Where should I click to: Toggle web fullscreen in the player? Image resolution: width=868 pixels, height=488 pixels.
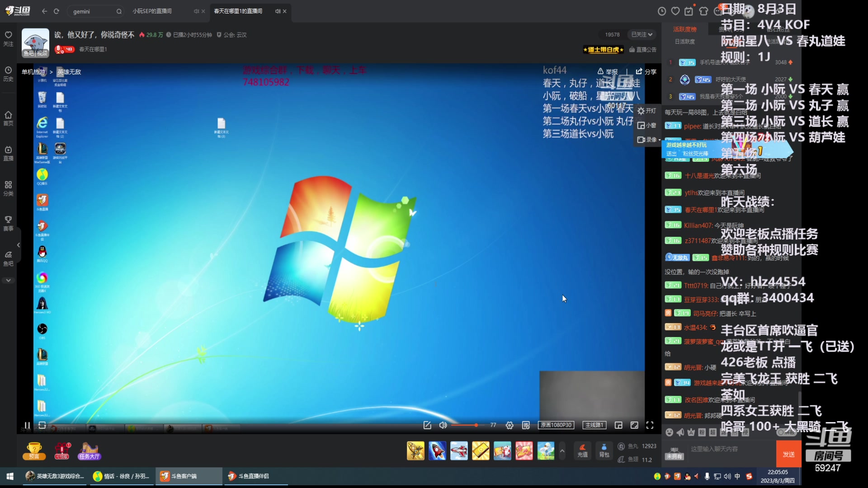[634, 425]
